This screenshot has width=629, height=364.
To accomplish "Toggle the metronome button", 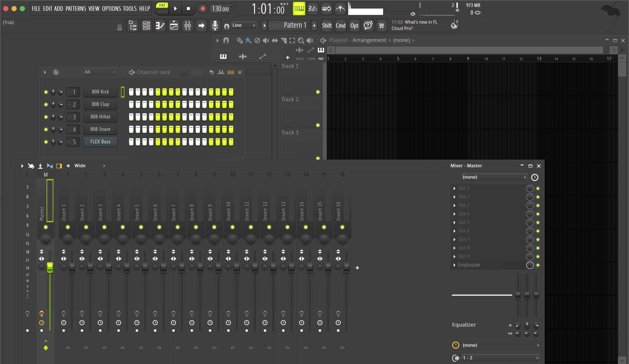I will [340, 9].
